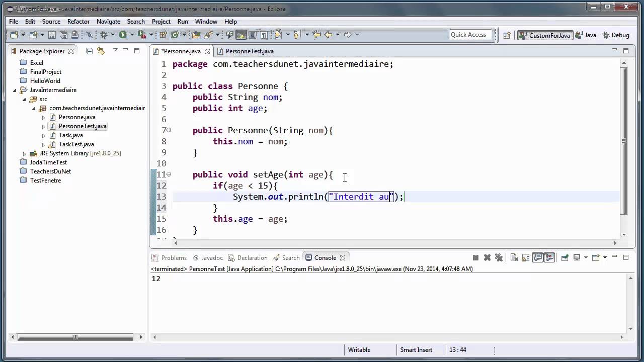Click the Run Last Tool icon with red toolbox
The width and height of the screenshot is (644, 362).
click(141, 35)
